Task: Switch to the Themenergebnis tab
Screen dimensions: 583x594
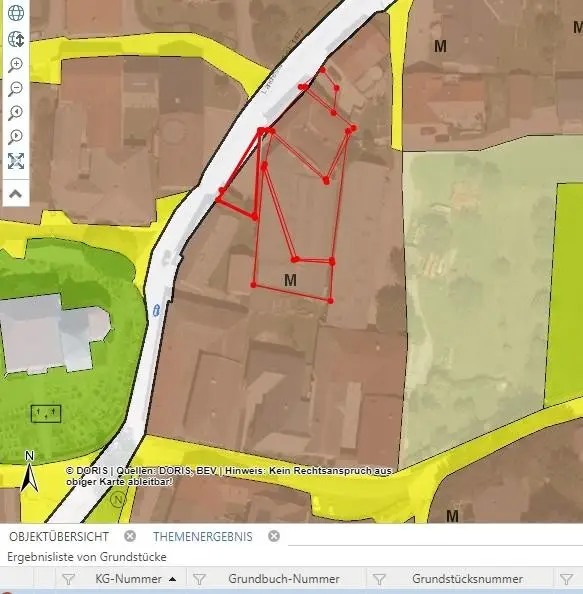Action: (x=203, y=537)
